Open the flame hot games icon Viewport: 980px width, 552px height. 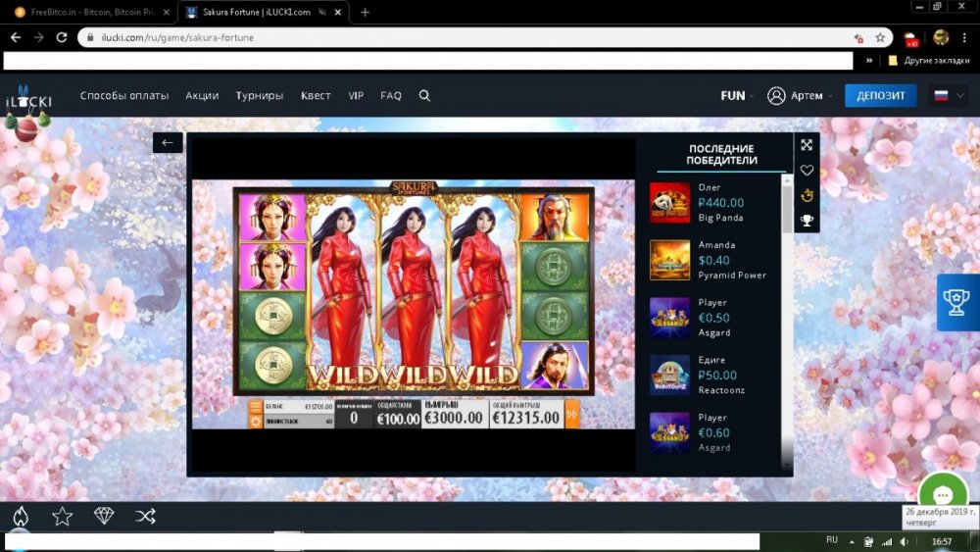pyautogui.click(x=20, y=516)
